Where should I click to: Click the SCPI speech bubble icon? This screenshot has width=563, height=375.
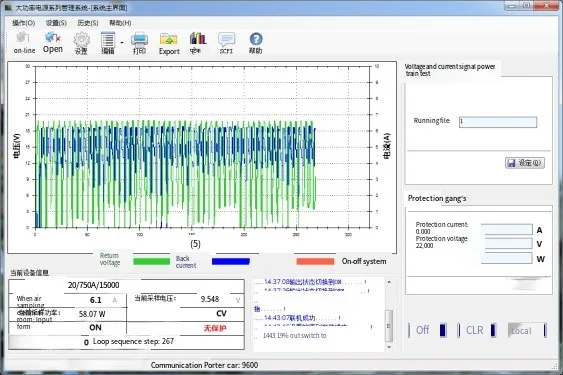click(x=227, y=39)
